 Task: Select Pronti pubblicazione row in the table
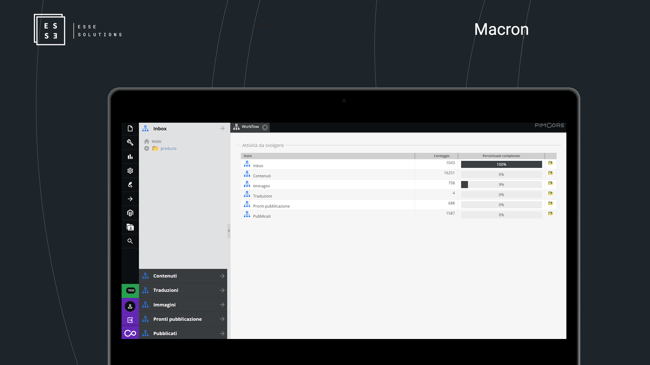399,204
